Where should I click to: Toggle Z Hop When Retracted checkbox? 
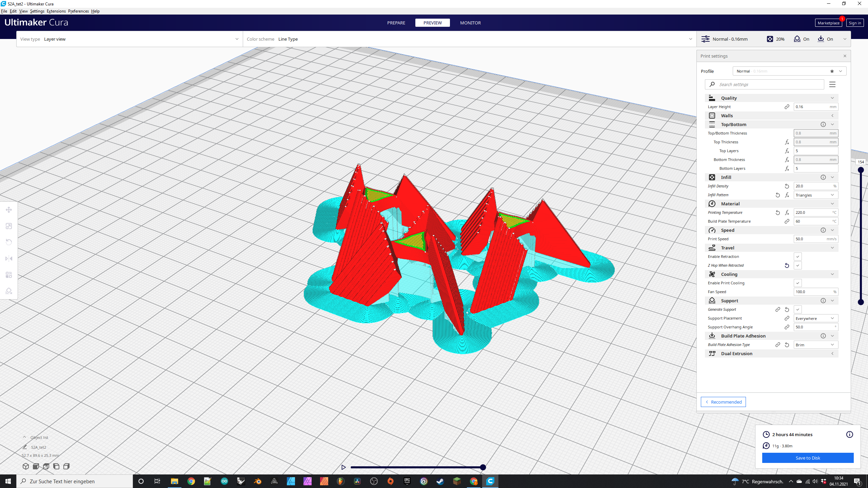(797, 265)
